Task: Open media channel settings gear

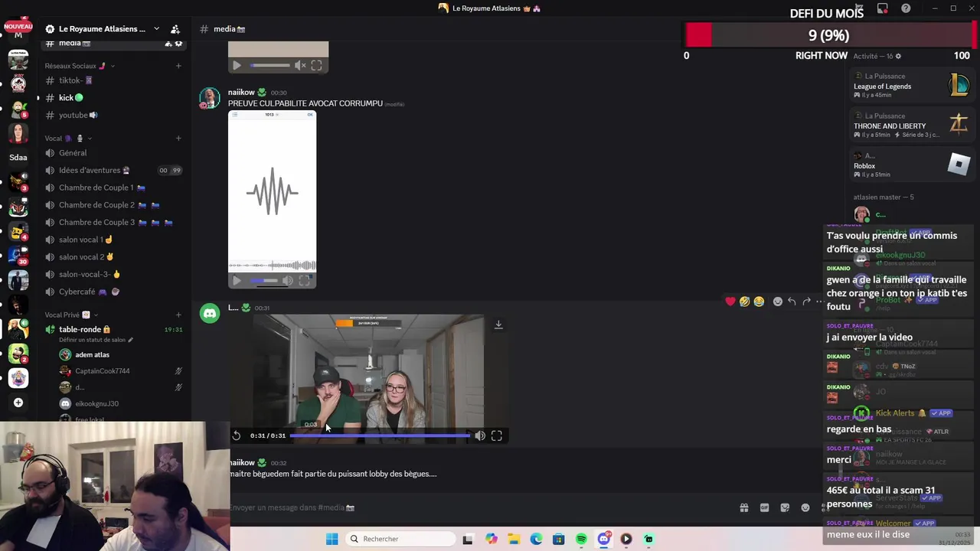Action: tap(179, 44)
